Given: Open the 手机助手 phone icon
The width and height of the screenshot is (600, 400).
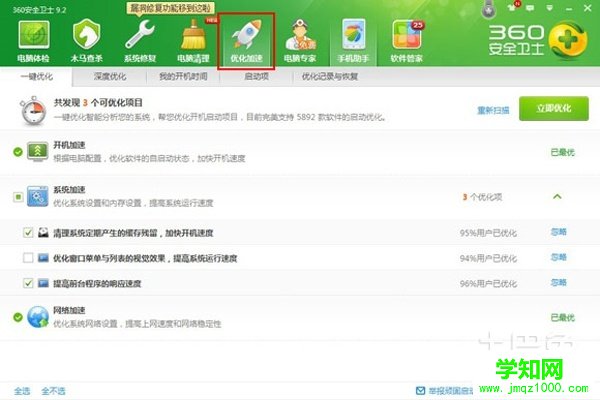Looking at the screenshot, I should point(353,41).
